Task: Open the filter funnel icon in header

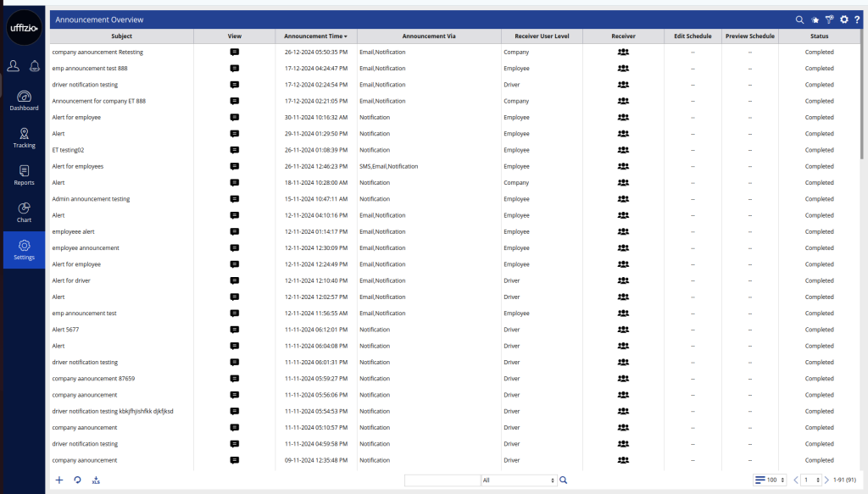Action: coord(830,19)
